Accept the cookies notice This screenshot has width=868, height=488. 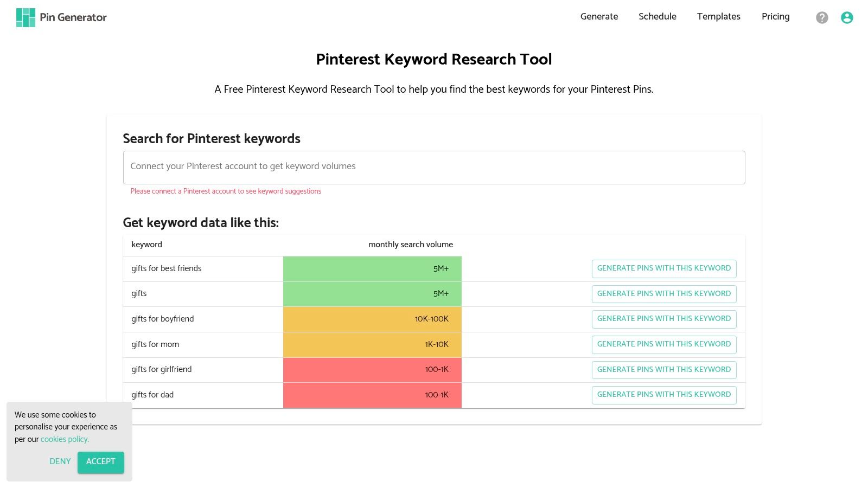point(100,462)
